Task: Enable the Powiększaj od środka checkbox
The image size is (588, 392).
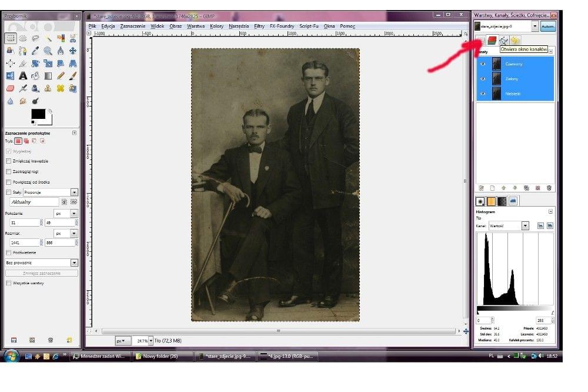Action: point(9,182)
